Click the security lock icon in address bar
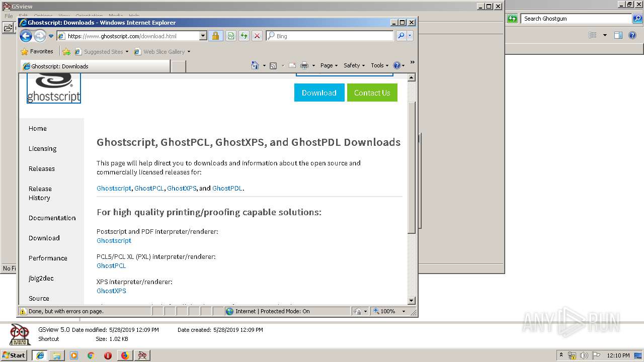The width and height of the screenshot is (644, 362). coord(215,36)
